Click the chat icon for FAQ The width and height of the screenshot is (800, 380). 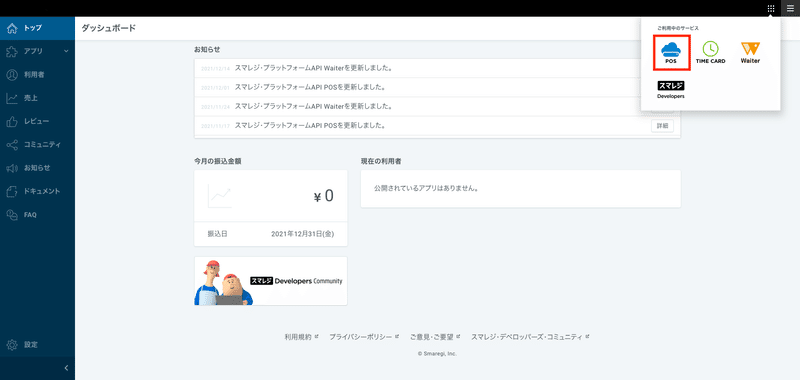(12, 215)
